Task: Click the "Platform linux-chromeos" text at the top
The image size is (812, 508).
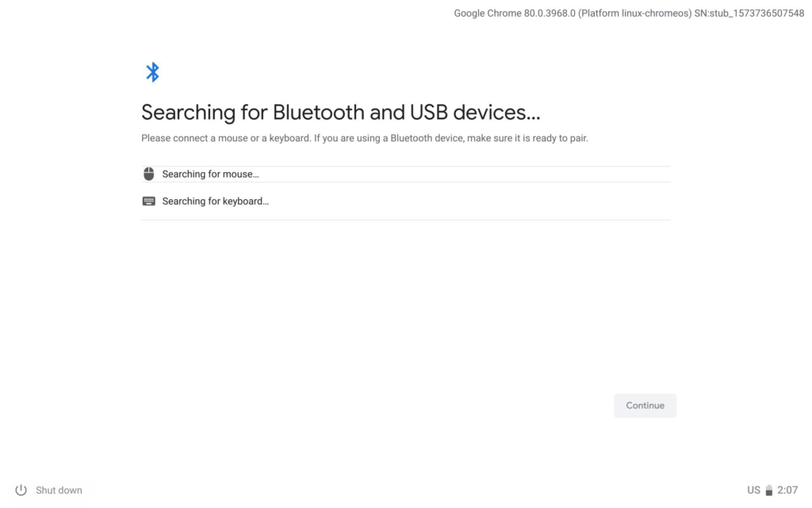Action: pos(635,13)
